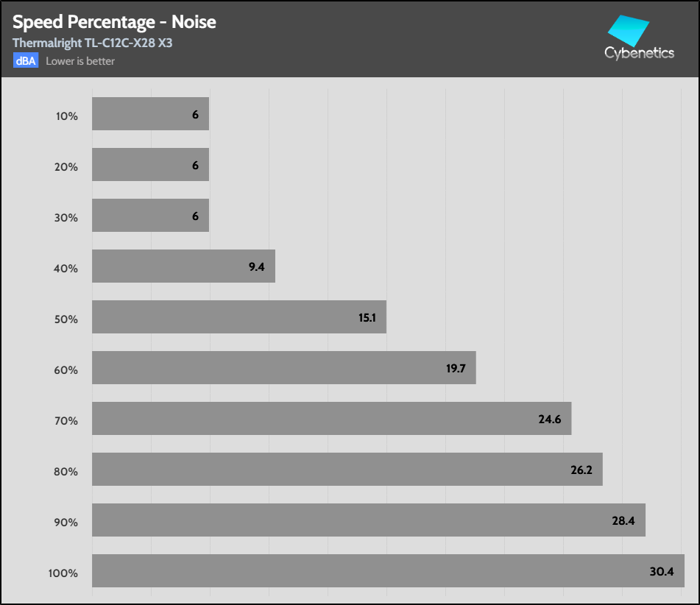Select the 100% bar showing 30.4
Viewport: 700px width, 605px height.
point(388,571)
